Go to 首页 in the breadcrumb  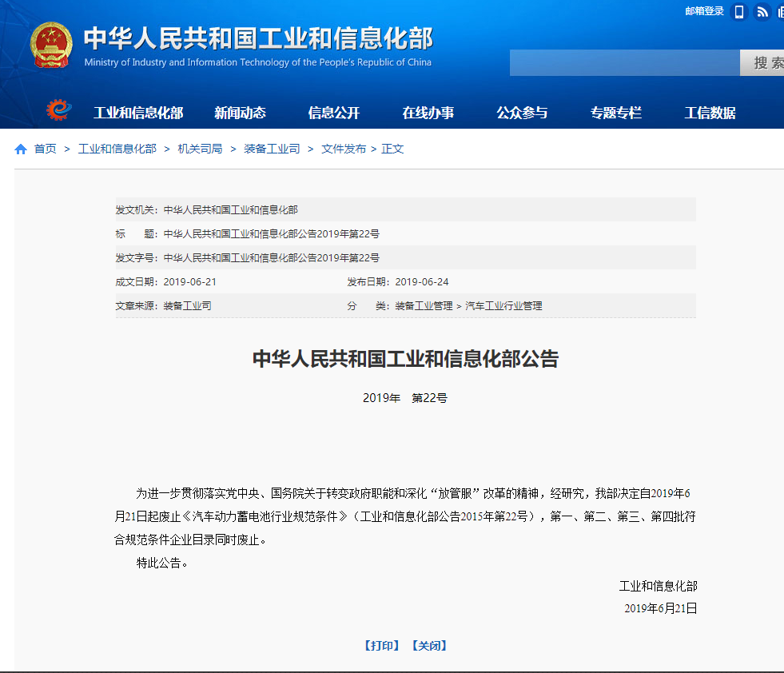click(x=45, y=149)
